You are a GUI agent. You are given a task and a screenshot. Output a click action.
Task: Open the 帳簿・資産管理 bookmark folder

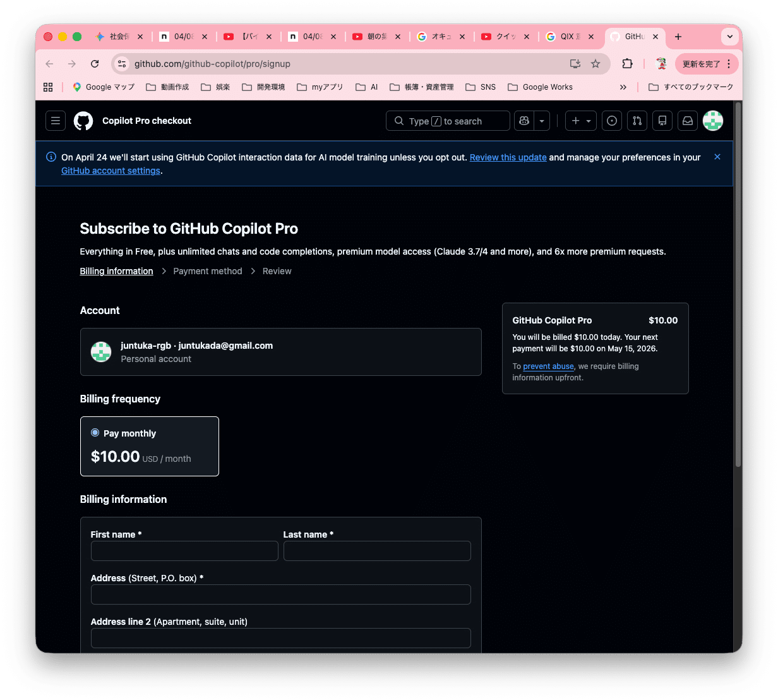tap(422, 87)
